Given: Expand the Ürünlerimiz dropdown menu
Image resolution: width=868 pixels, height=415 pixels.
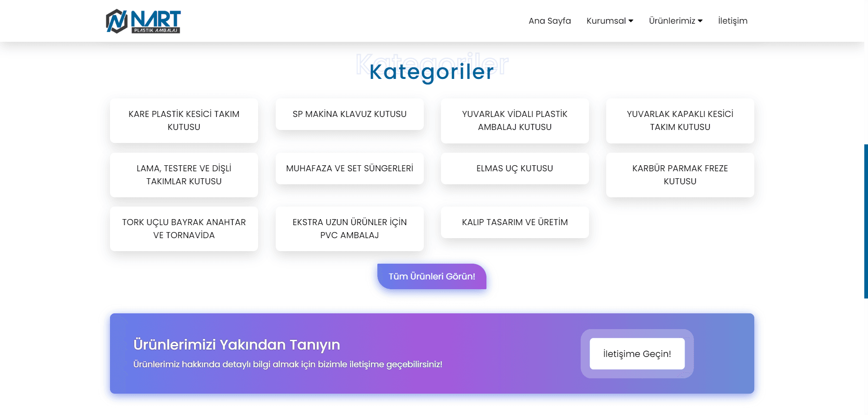Looking at the screenshot, I should coord(675,21).
